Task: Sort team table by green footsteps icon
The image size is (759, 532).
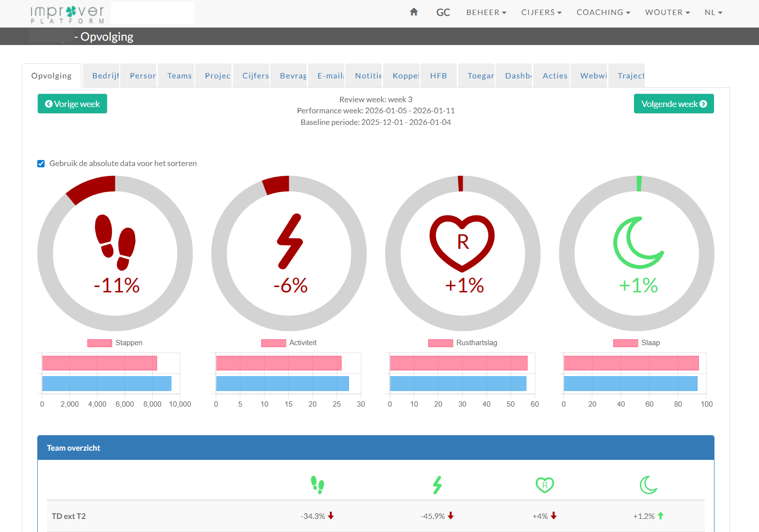Action: tap(317, 485)
